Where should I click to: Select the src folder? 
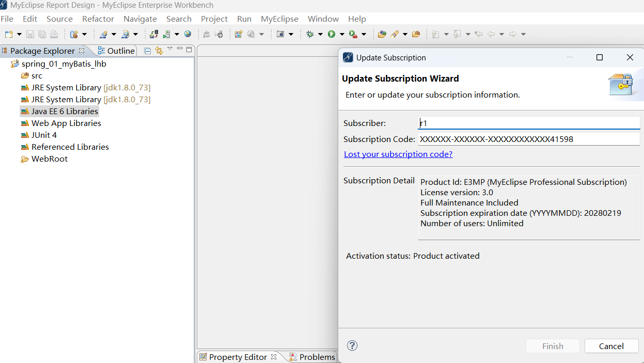pos(32,76)
